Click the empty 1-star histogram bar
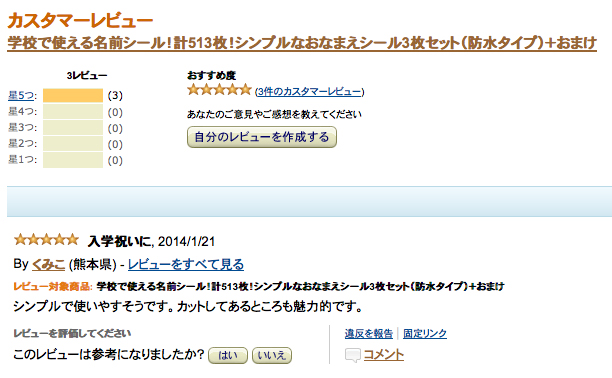612x378 pixels. coord(73,160)
